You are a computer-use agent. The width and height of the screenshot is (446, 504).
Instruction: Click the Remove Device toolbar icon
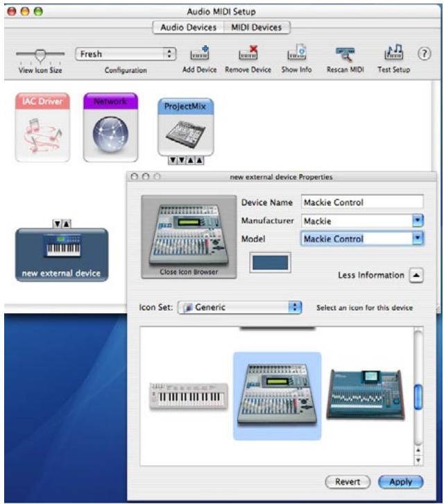(x=248, y=53)
